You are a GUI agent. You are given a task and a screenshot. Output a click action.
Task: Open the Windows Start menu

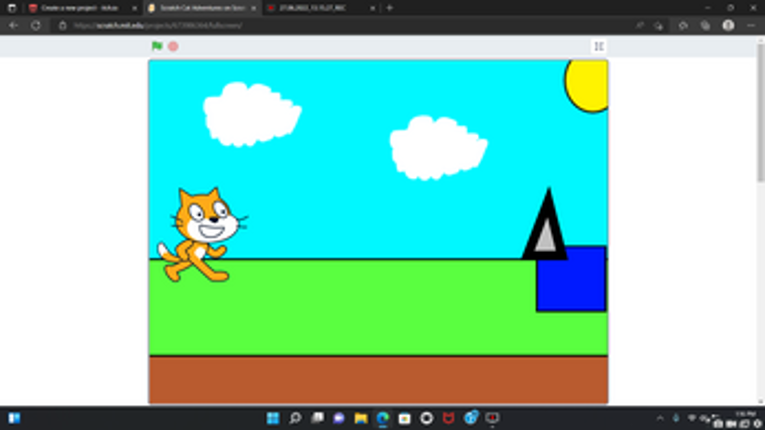pyautogui.click(x=273, y=418)
